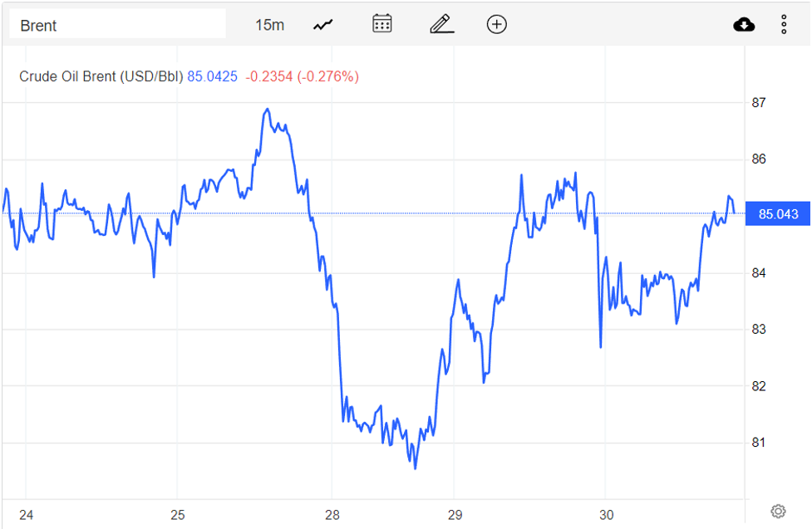
Task: Click the 25 date axis label
Action: (x=178, y=515)
